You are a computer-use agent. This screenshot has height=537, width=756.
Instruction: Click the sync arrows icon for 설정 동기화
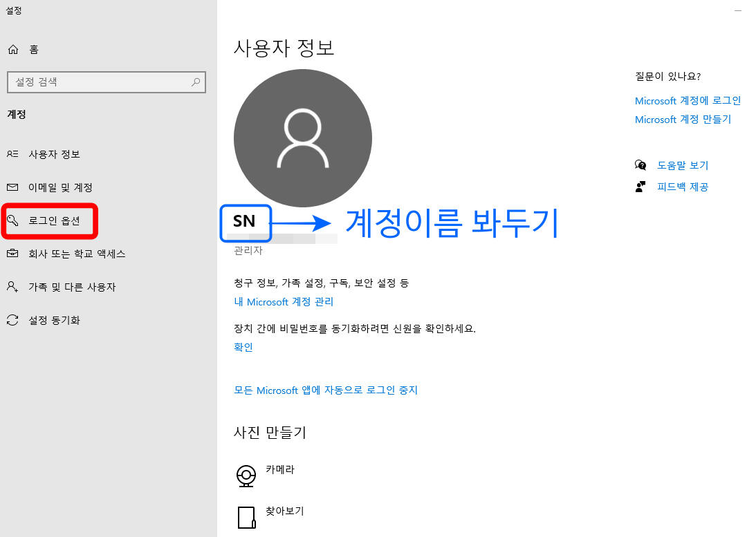point(12,320)
